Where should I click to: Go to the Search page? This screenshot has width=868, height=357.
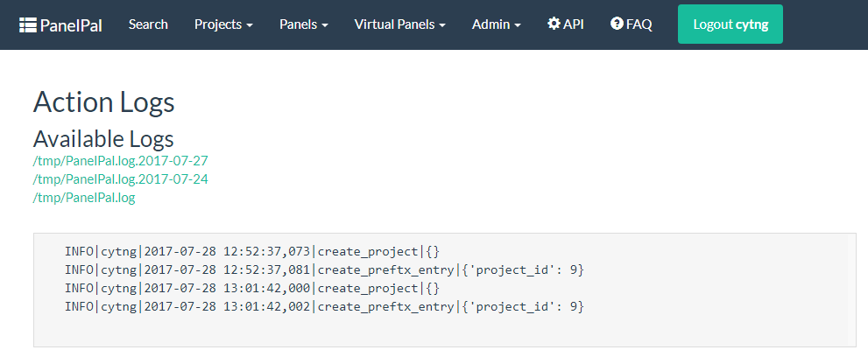[x=148, y=24]
